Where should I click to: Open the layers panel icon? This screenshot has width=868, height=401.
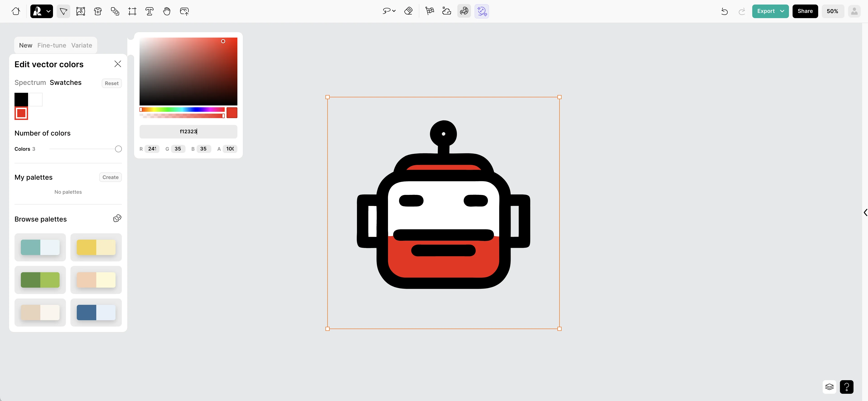click(x=829, y=387)
